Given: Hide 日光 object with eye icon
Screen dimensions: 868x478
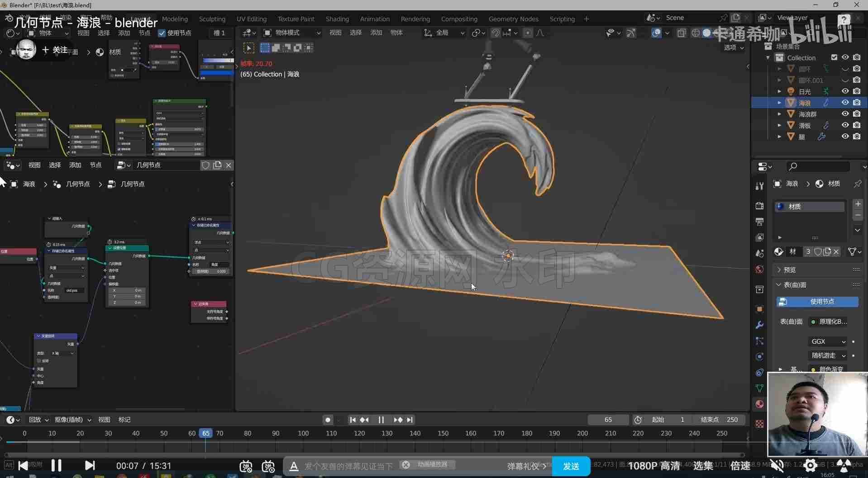Looking at the screenshot, I should pos(845,91).
